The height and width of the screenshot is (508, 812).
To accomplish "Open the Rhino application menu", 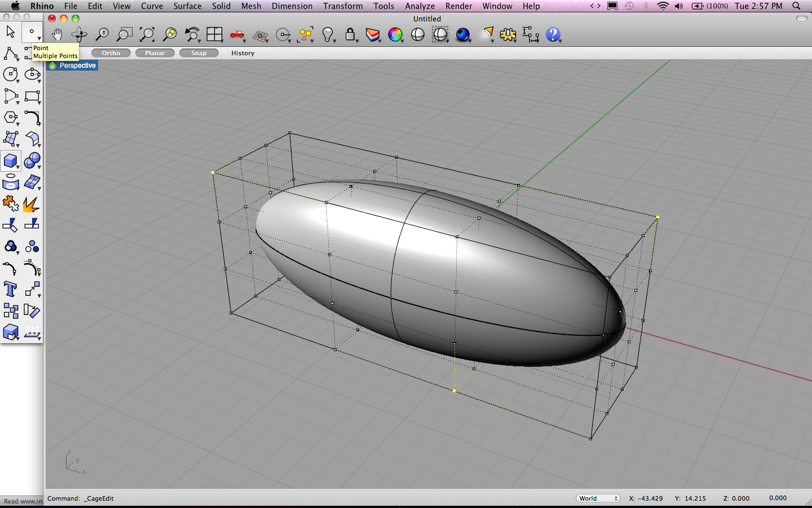I will (x=42, y=6).
